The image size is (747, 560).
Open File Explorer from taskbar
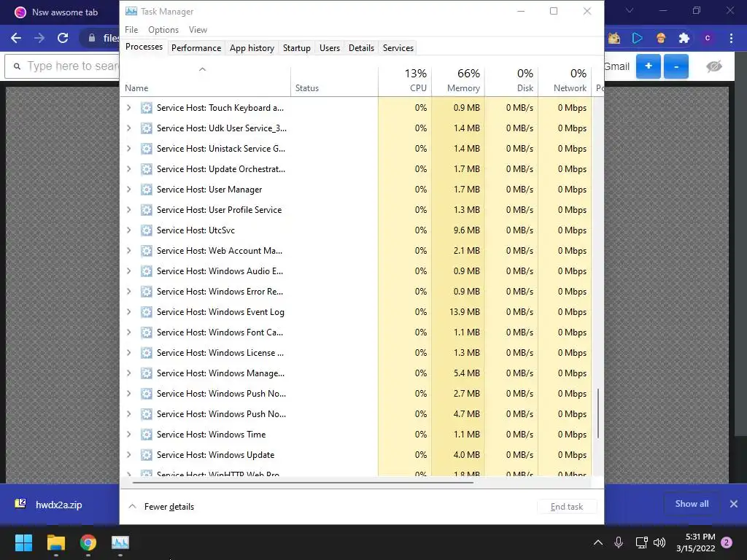click(x=55, y=542)
